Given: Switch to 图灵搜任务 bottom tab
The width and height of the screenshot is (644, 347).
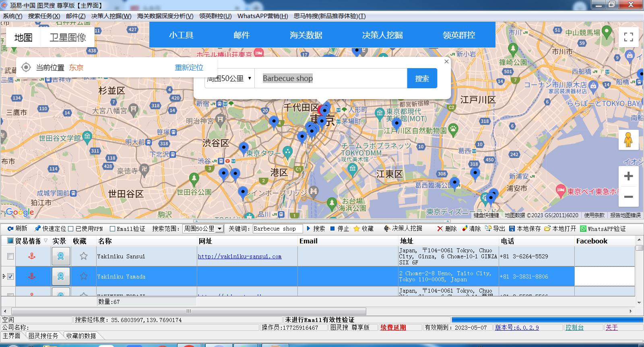Looking at the screenshot, I should point(43,336).
